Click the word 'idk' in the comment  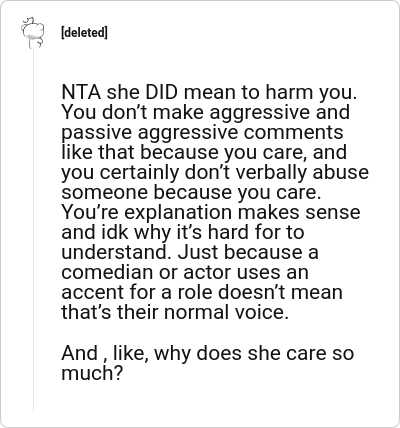[115, 232]
